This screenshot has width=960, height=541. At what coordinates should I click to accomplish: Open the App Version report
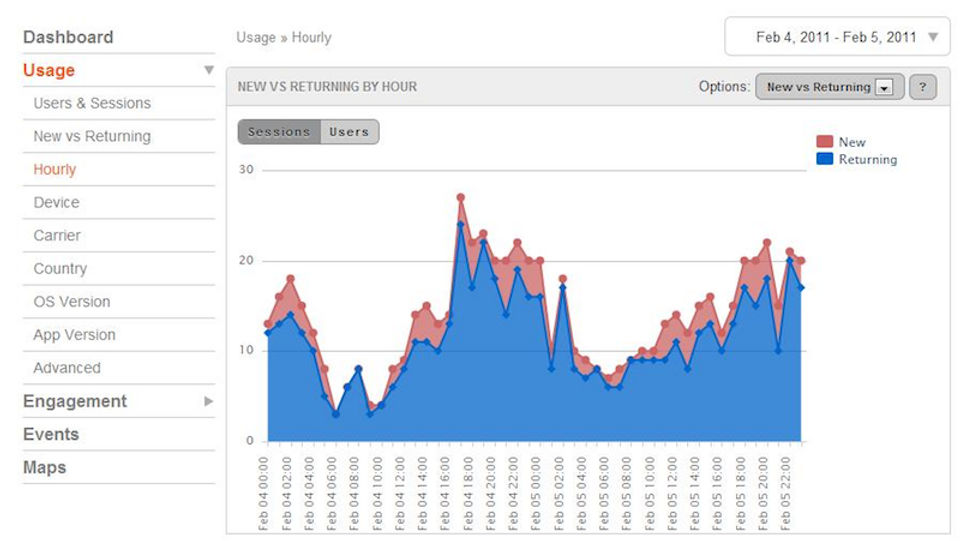click(74, 335)
